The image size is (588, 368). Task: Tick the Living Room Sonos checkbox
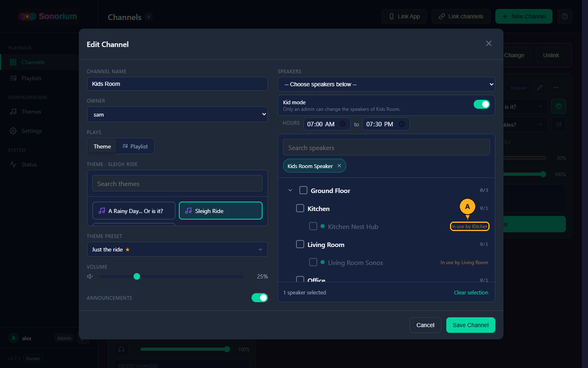[313, 262]
